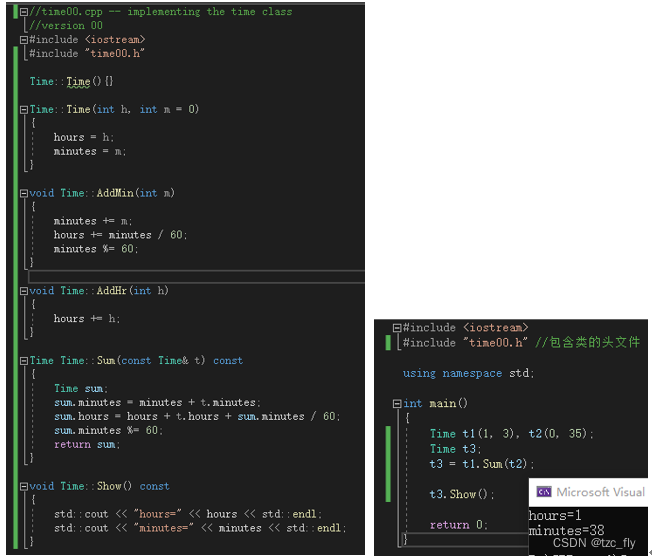
Task: Click the line "minutes %= 60;" in AddMin
Action: click(96, 249)
